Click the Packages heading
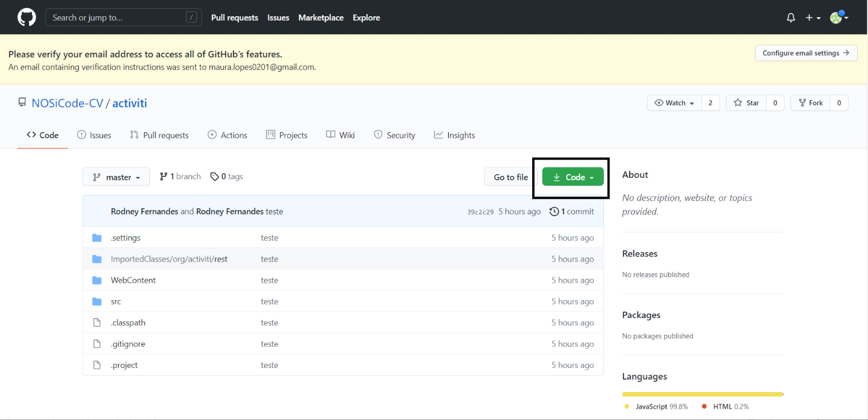This screenshot has height=420, width=868. (641, 315)
